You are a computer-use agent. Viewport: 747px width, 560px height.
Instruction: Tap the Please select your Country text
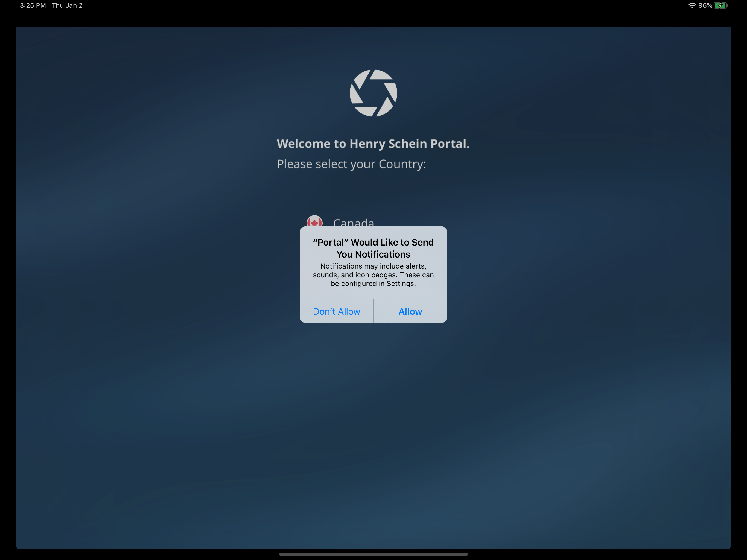click(x=351, y=164)
